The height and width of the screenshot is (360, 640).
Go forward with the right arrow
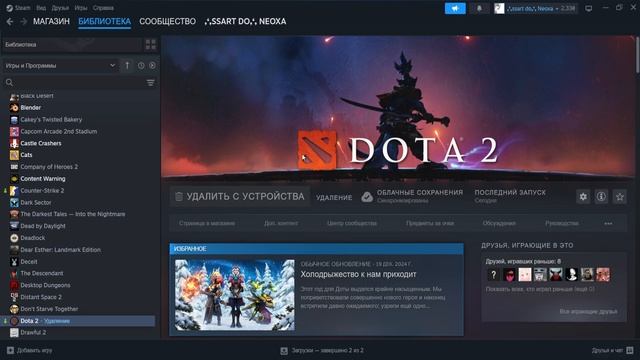coord(24,21)
